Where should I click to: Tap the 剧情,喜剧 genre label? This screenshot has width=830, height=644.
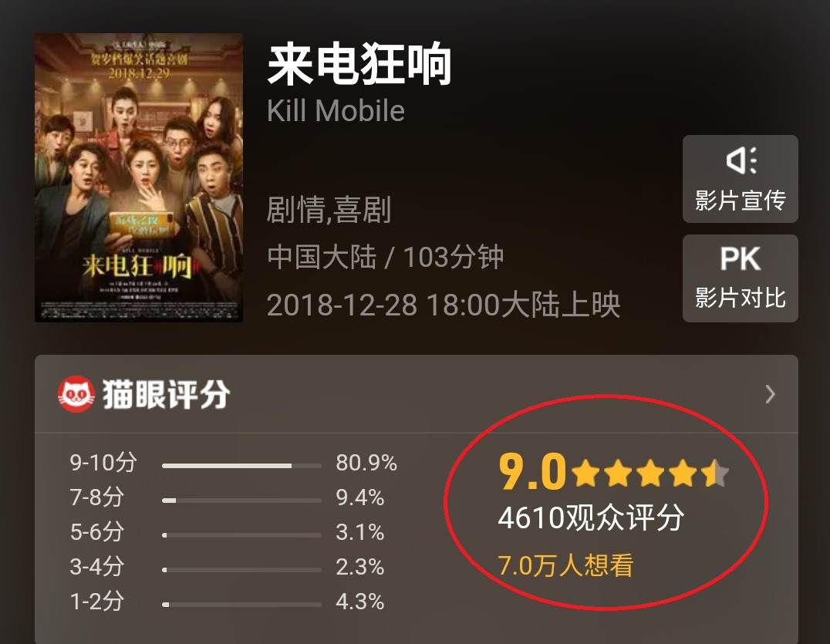[x=329, y=210]
